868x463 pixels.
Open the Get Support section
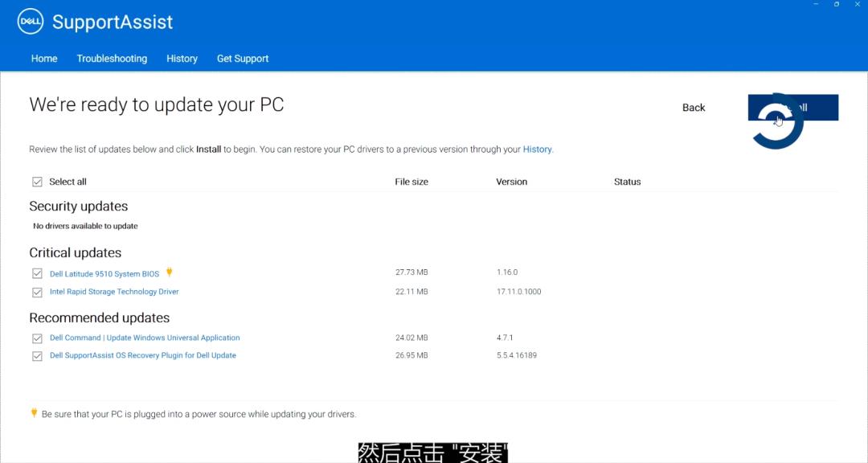(x=243, y=58)
